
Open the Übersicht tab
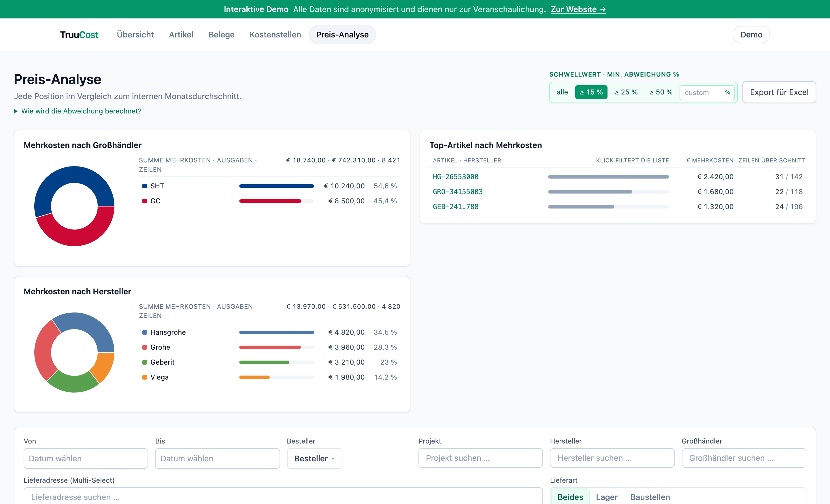click(135, 35)
